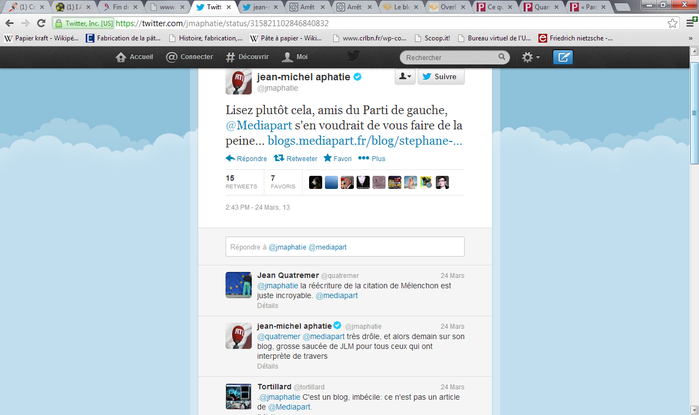This screenshot has width=699, height=415.
Task: Open the settings gear dropdown
Action: [530, 57]
